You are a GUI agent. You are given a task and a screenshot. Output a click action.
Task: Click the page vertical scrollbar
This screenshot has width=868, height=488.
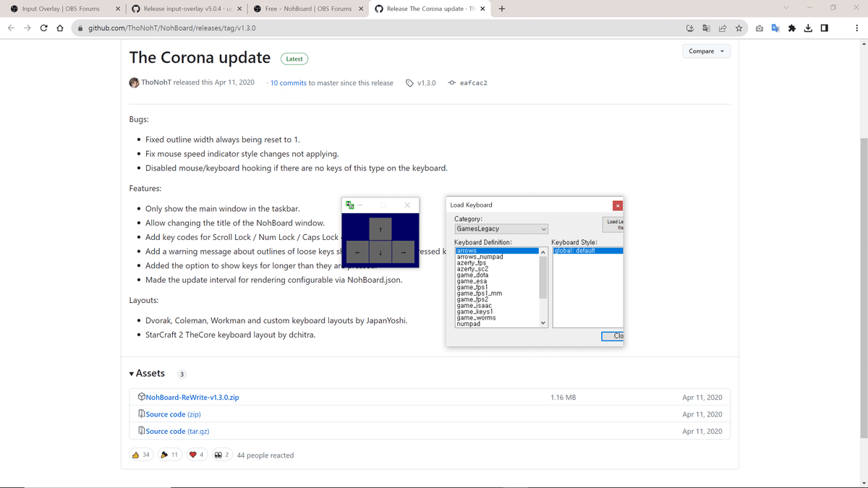pyautogui.click(x=863, y=289)
